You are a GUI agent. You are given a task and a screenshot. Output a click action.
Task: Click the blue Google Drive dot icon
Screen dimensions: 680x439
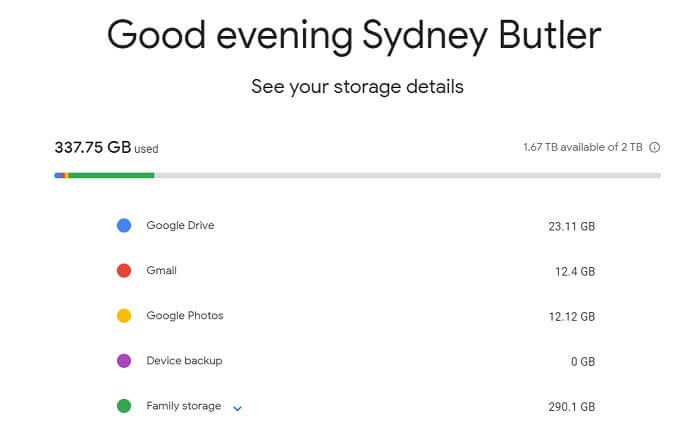click(x=124, y=226)
